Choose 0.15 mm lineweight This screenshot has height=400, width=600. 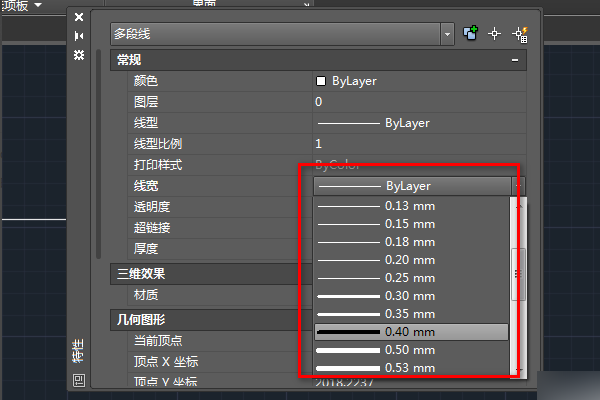411,224
